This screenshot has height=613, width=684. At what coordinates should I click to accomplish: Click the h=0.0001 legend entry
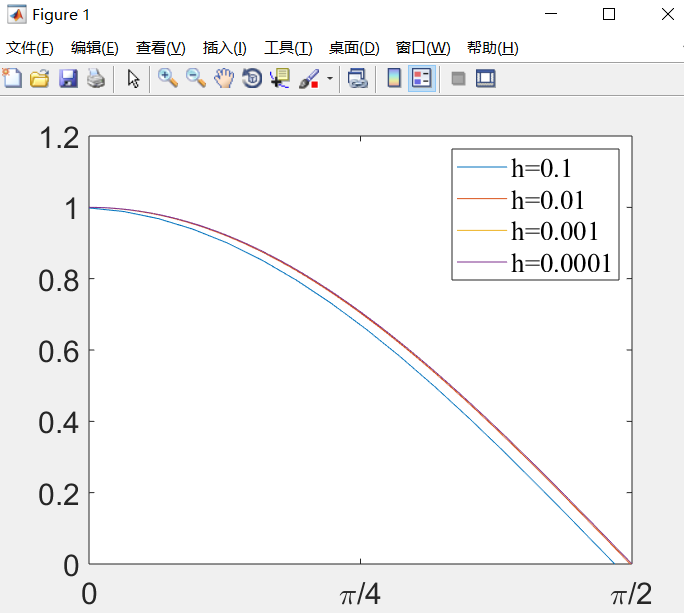tap(561, 263)
